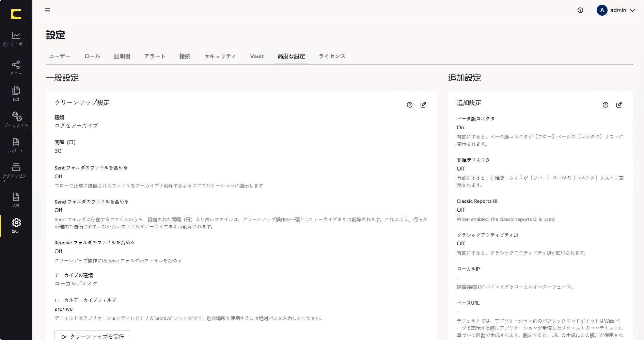Open the フロー sidebar item
This screenshot has width=644, height=340.
point(16,68)
